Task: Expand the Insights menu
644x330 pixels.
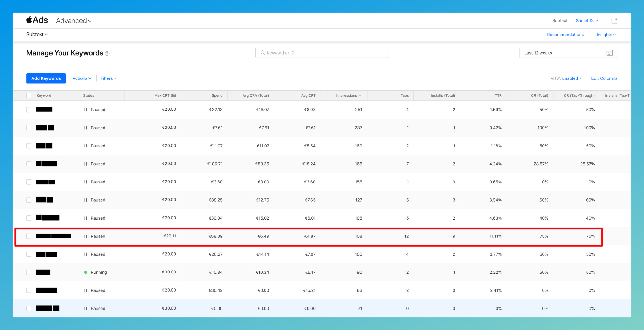Action: 606,35
